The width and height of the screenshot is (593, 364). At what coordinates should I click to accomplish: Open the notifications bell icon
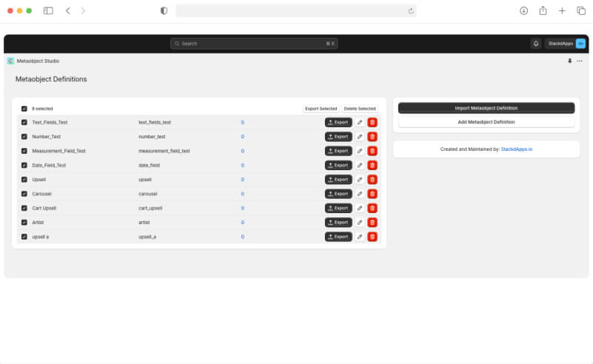point(536,44)
